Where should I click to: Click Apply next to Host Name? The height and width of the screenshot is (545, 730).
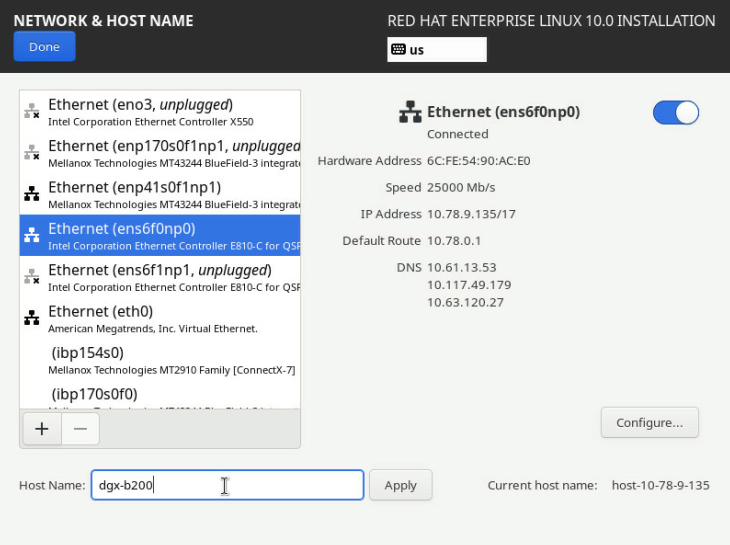(x=400, y=485)
